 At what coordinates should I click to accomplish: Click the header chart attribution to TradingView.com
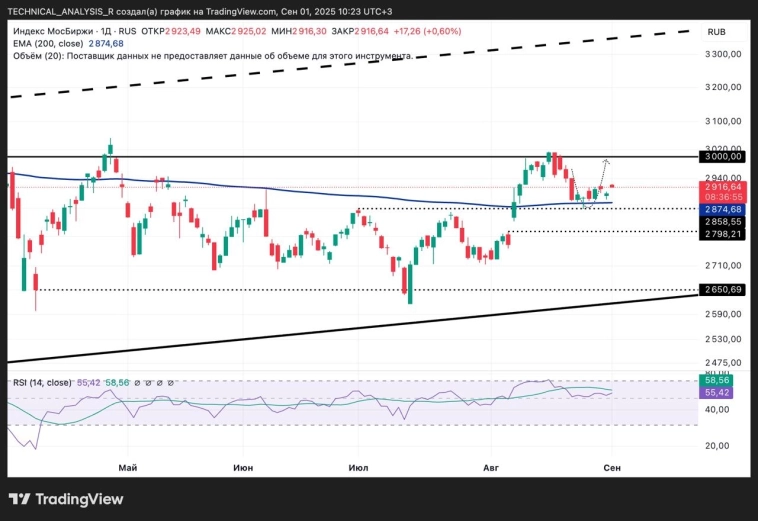200,11
